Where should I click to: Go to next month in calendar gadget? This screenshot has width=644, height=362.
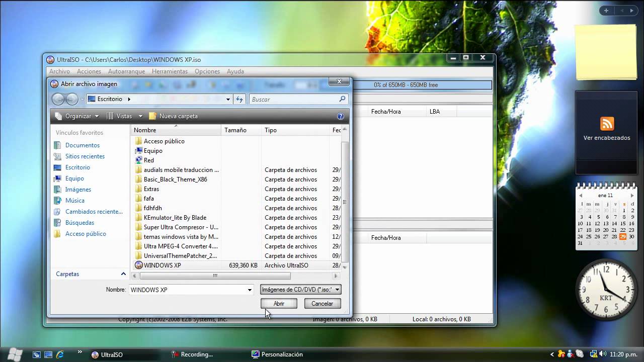[x=632, y=196]
